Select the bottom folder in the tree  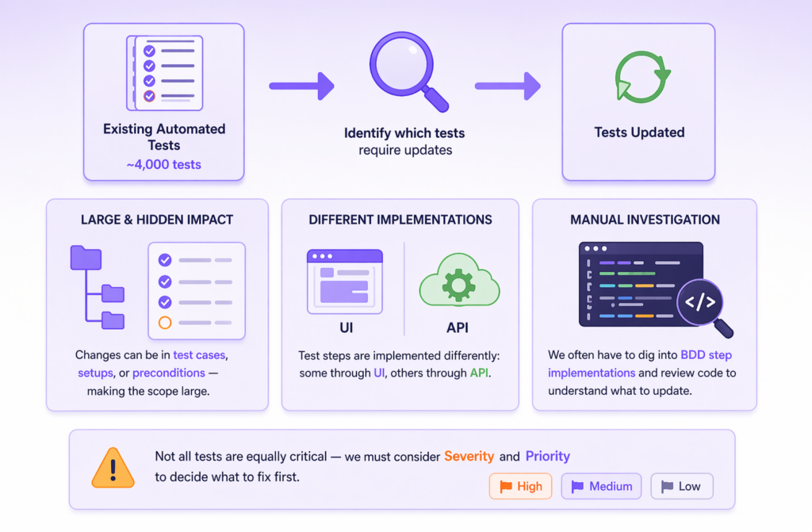[x=113, y=320]
